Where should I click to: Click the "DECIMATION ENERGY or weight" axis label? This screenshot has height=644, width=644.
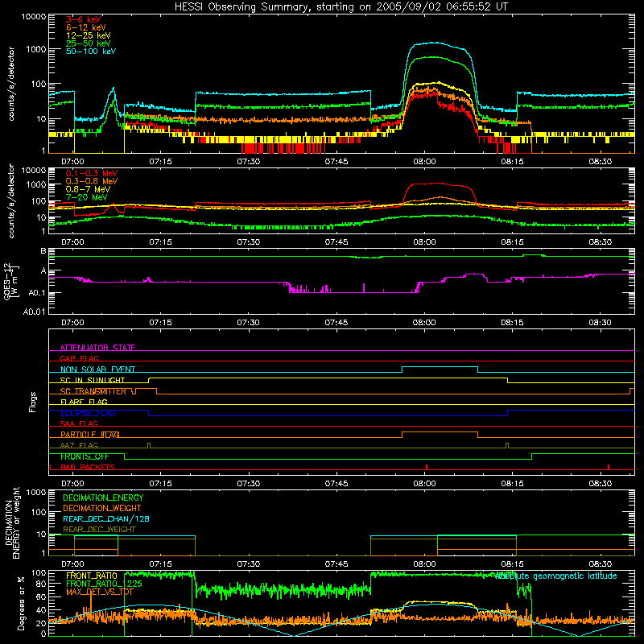(x=12, y=522)
